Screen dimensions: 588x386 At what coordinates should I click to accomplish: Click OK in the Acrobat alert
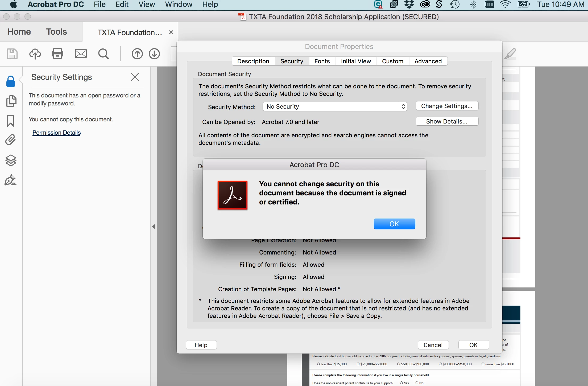pyautogui.click(x=394, y=224)
